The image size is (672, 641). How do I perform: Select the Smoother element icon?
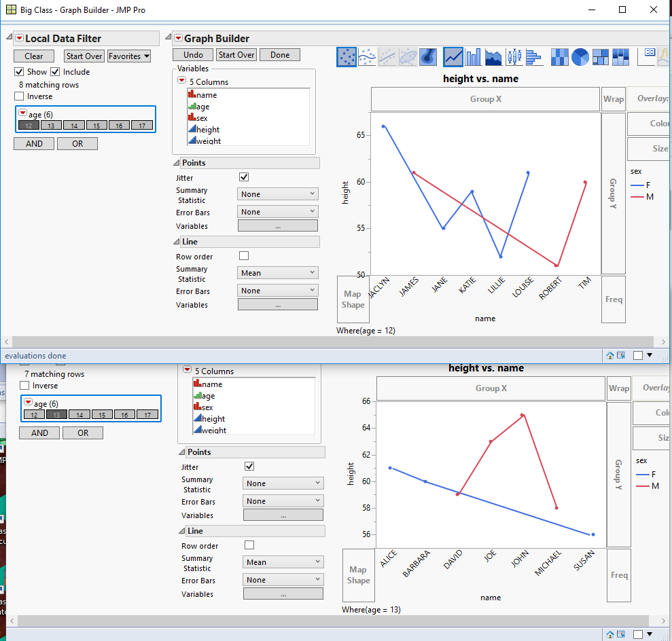point(367,56)
